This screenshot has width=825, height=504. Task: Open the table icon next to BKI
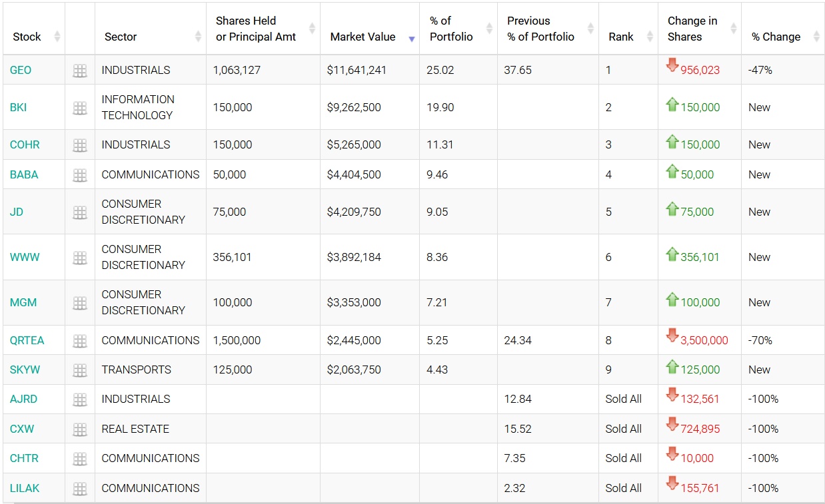pyautogui.click(x=80, y=108)
